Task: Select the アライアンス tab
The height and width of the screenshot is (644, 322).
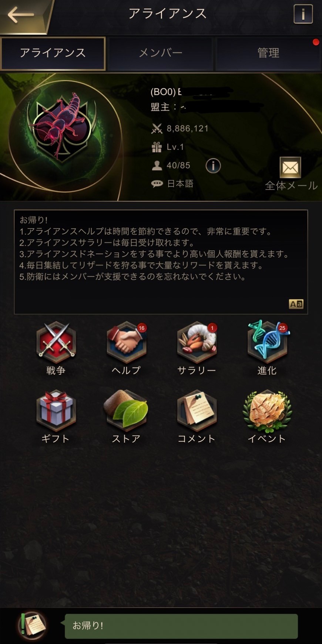Action: coord(53,53)
